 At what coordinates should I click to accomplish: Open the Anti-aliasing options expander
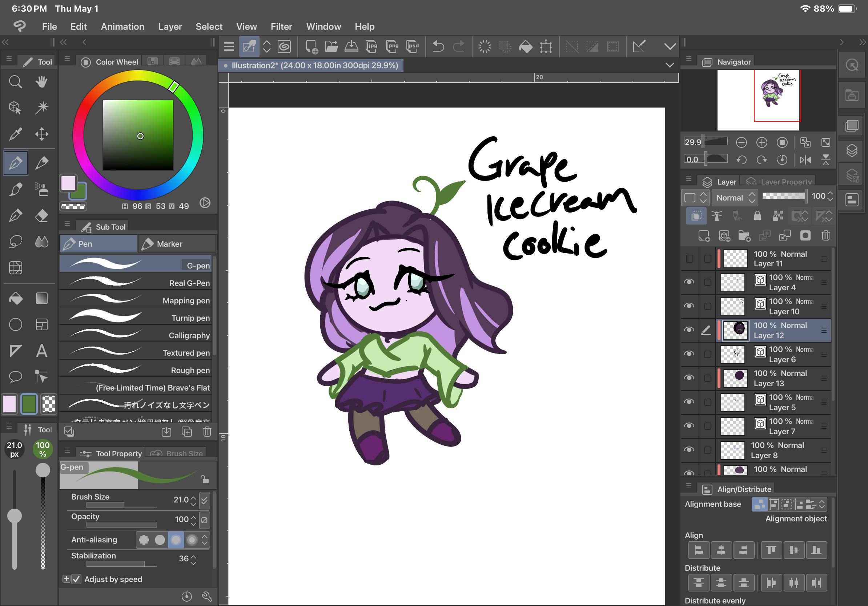[x=205, y=540]
